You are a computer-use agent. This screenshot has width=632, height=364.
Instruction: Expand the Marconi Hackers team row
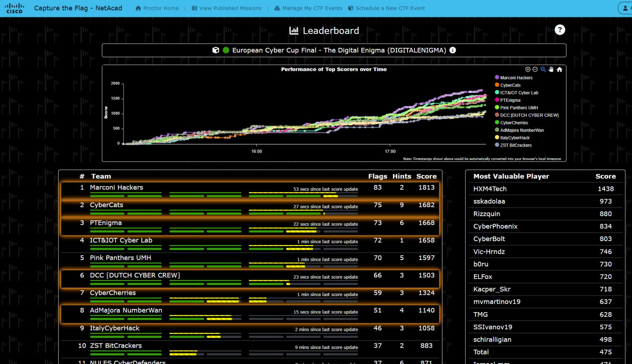coord(116,188)
